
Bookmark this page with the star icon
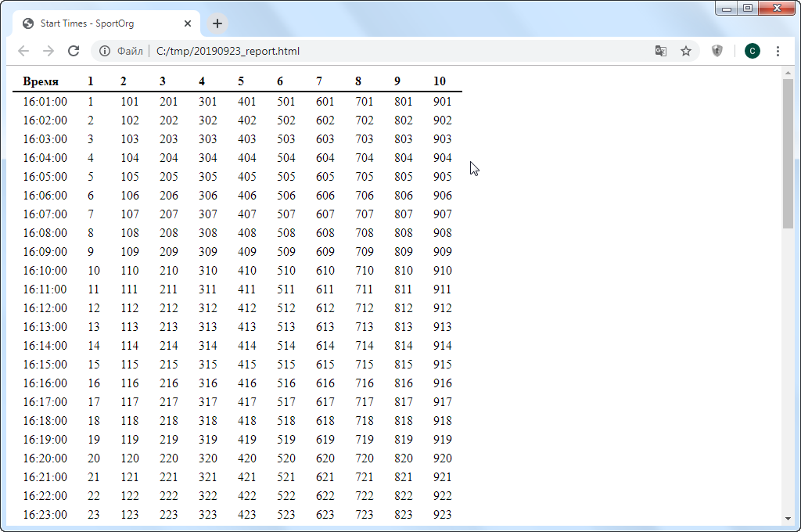click(686, 51)
